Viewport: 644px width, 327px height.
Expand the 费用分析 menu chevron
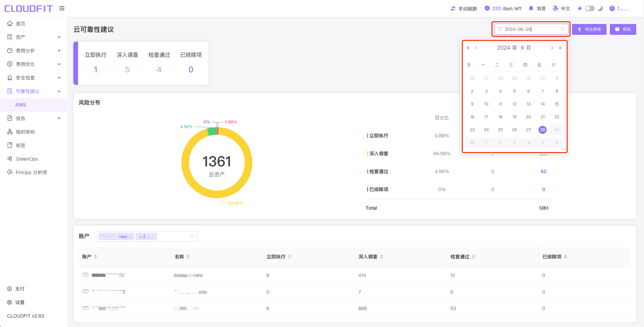[x=59, y=51]
